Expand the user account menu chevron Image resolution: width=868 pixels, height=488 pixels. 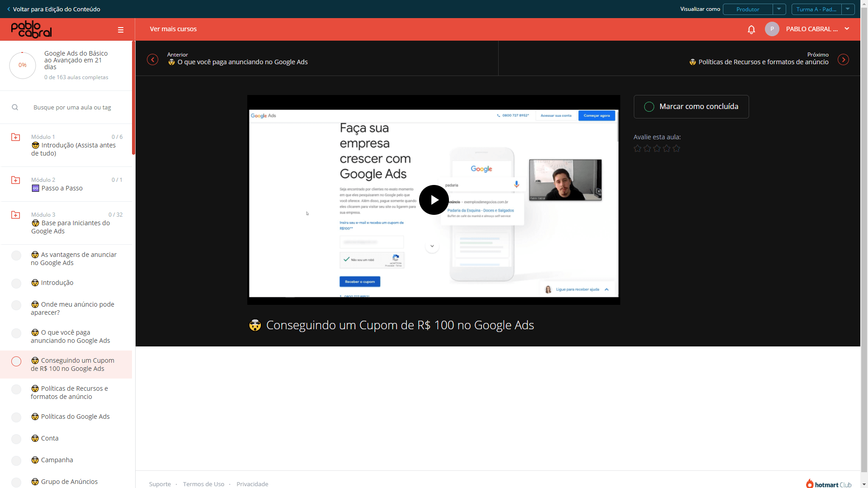pos(847,28)
